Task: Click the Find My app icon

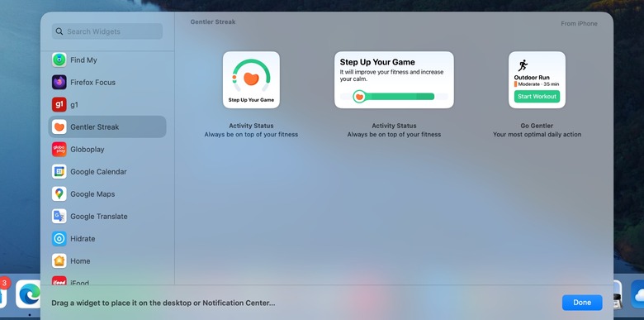Action: 59,60
